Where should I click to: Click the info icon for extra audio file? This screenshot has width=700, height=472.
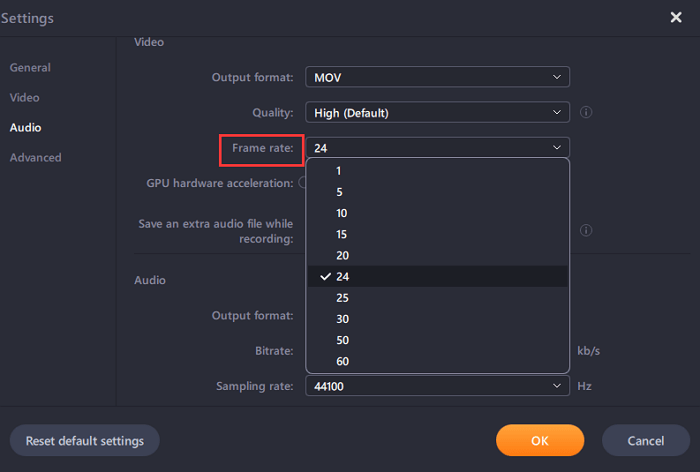(586, 230)
